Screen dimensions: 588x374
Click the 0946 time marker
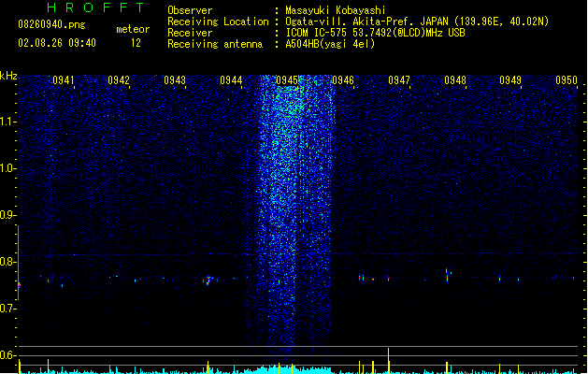click(343, 80)
